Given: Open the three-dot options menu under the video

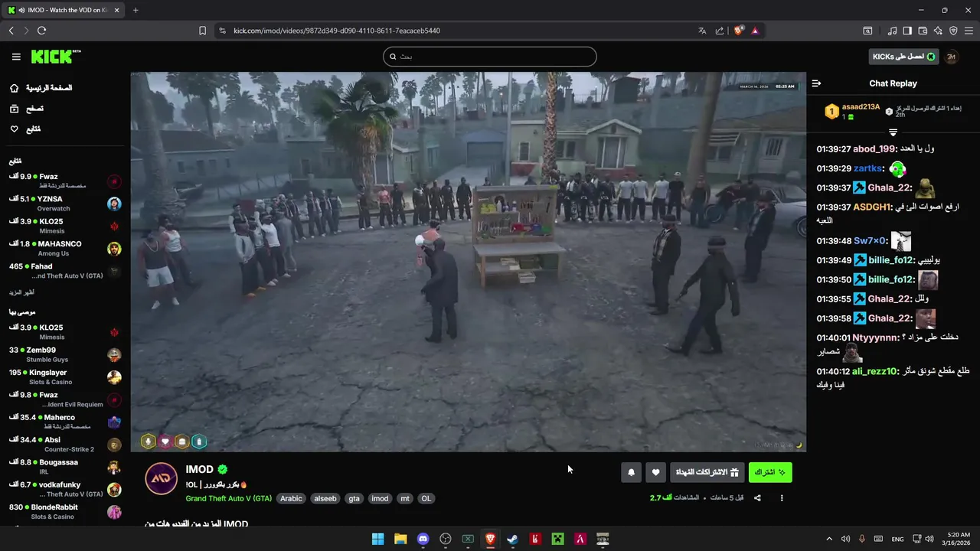Looking at the screenshot, I should pos(782,498).
